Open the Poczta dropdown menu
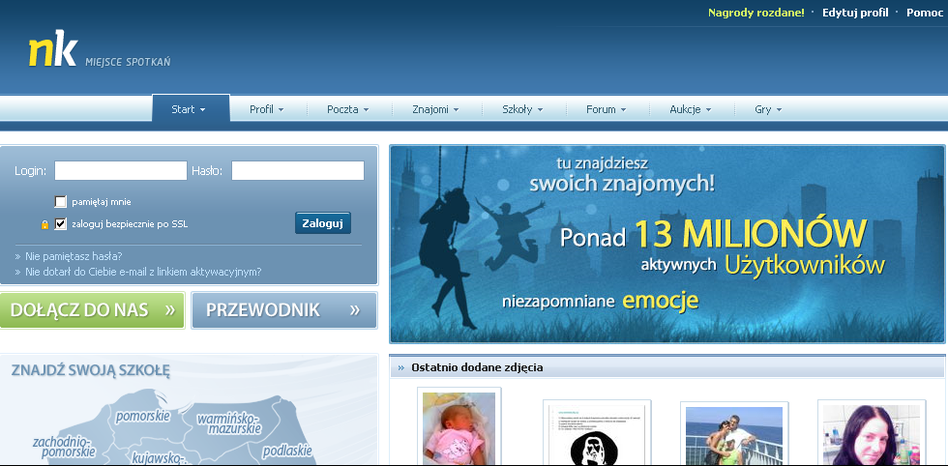This screenshot has height=466, width=948. (348, 109)
